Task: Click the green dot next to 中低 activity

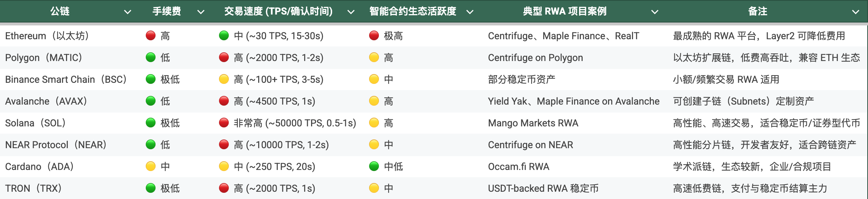Action: 374,166
